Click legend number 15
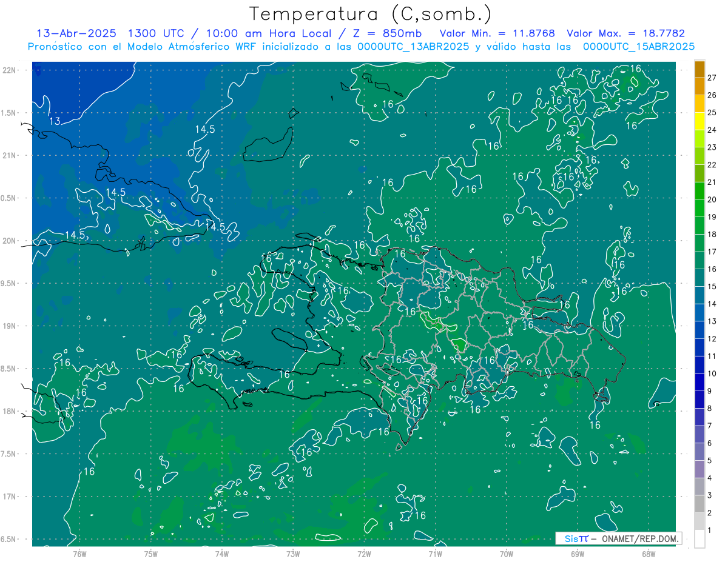Viewport: 728px width, 562px height. (x=712, y=287)
